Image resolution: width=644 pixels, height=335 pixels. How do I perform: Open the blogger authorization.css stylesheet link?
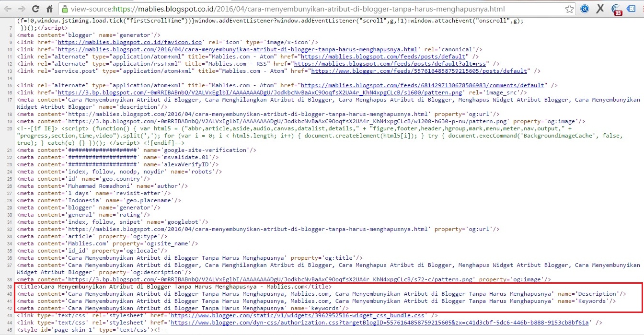(x=380, y=323)
